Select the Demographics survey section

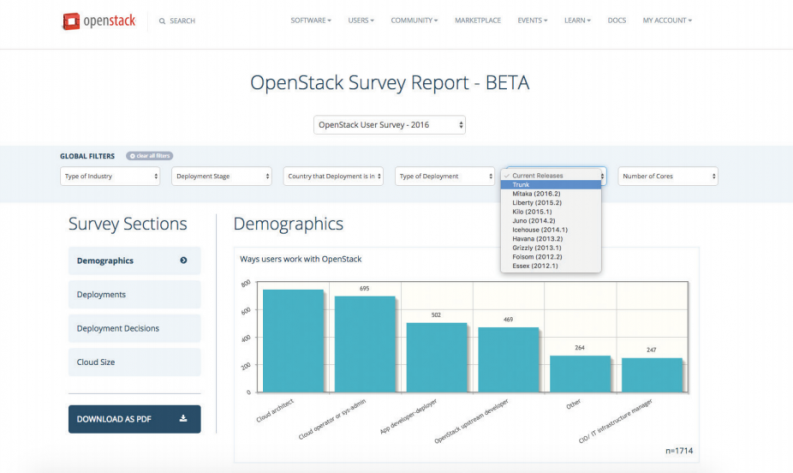pos(135,261)
